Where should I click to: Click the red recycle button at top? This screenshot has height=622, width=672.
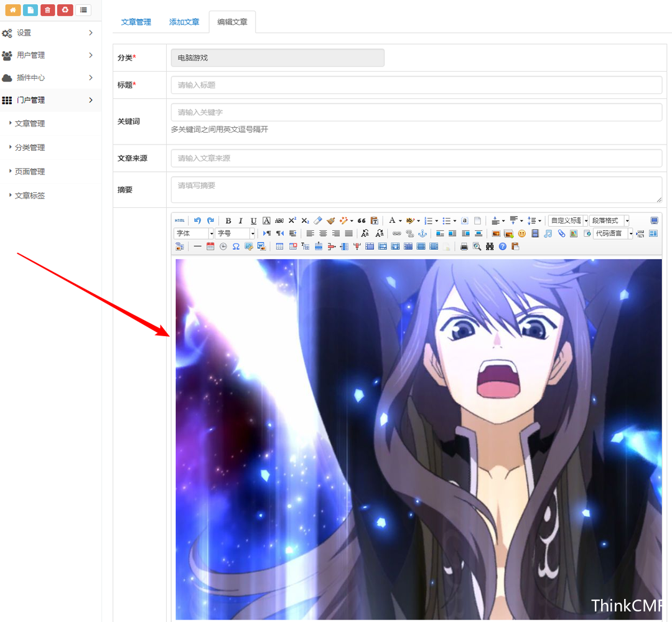click(65, 10)
